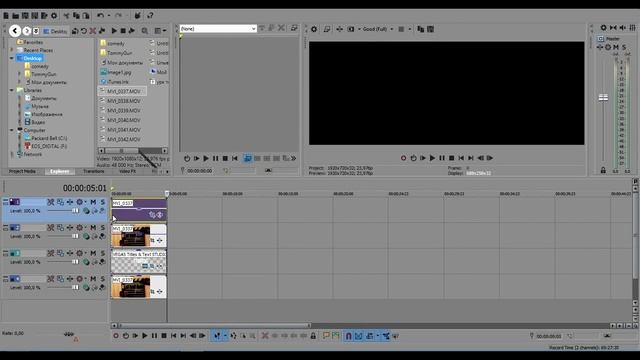Viewport: 640px width, 360px height.
Task: Open the trimmer (None) media dropdown
Action: 218,29
